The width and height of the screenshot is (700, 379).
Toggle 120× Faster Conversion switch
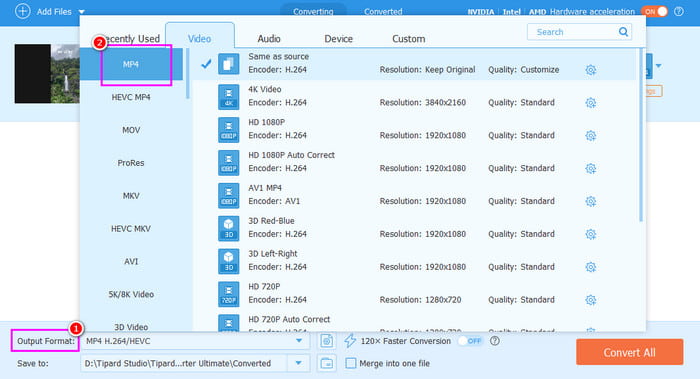(x=471, y=341)
